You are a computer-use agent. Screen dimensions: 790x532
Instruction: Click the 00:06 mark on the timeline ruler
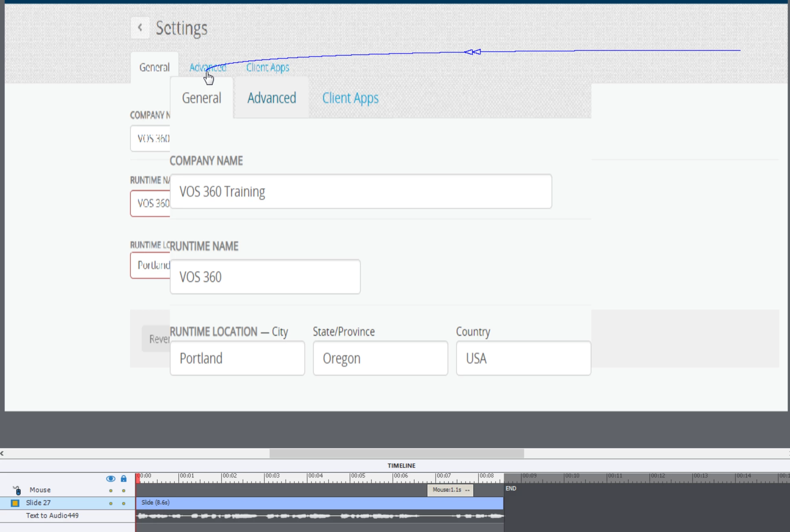[401, 476]
